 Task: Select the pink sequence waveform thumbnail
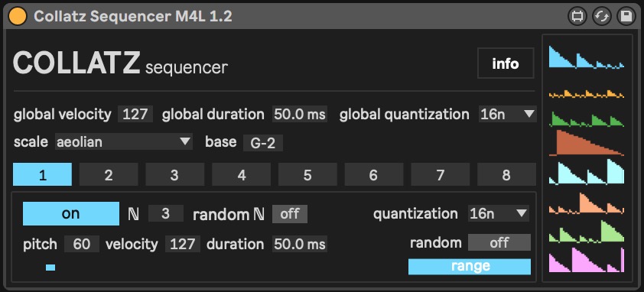pos(587,260)
